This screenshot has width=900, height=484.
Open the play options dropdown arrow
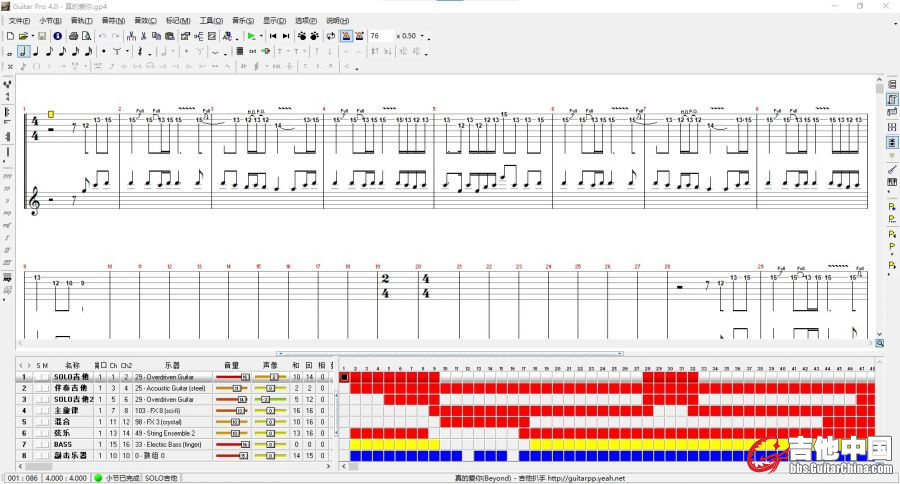coord(261,36)
